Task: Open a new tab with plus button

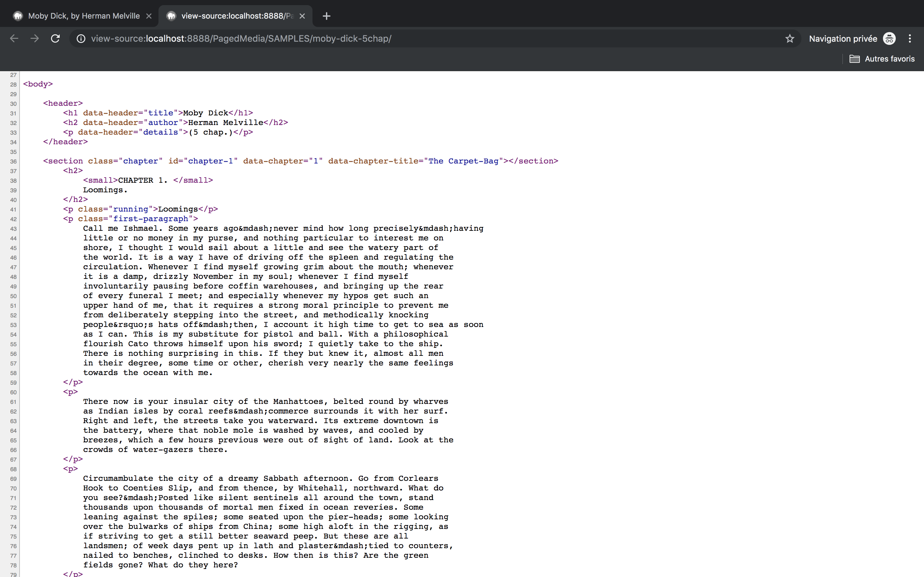Action: tap(326, 16)
